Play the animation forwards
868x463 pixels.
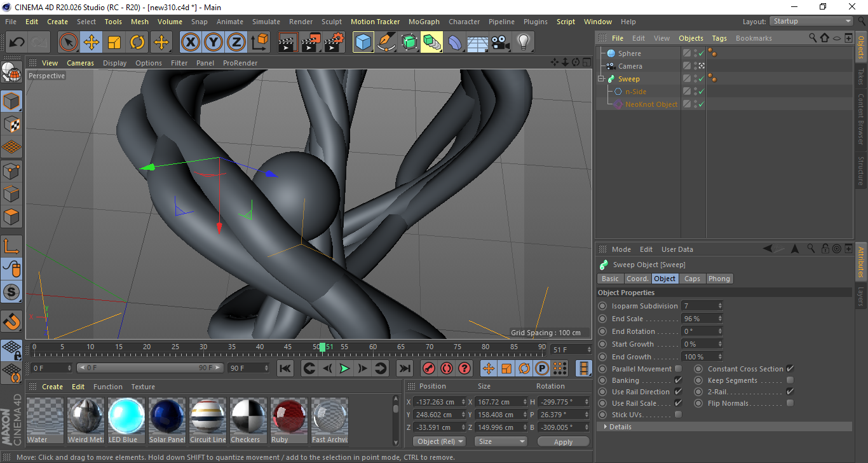click(344, 368)
